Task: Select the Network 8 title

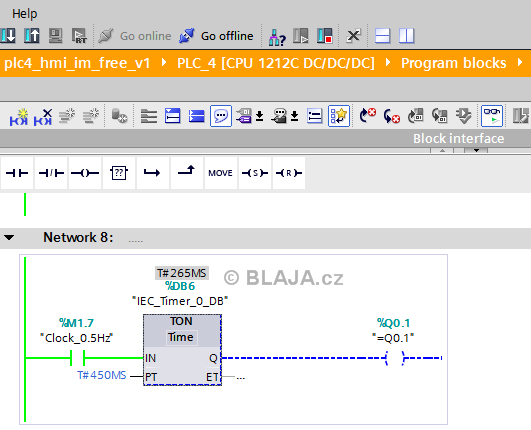Action: point(78,237)
